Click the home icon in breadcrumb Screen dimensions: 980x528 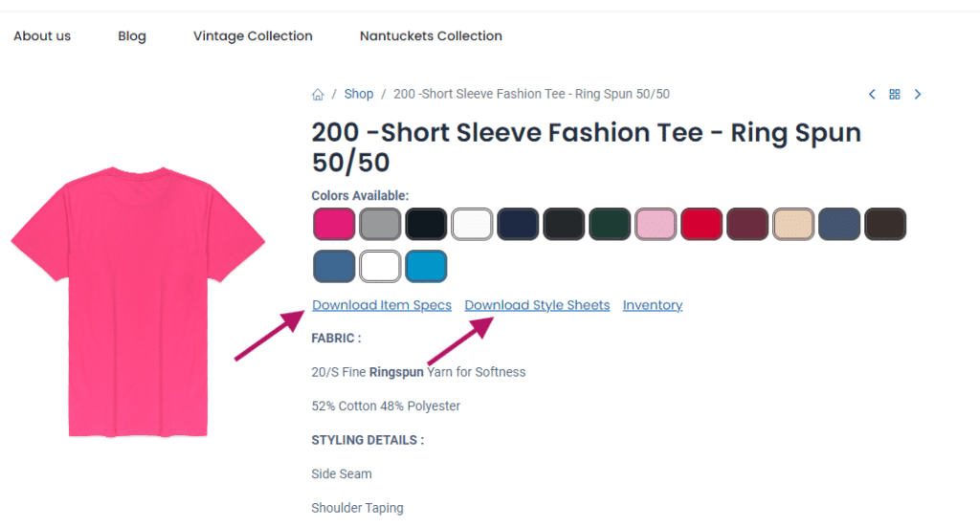(x=318, y=95)
